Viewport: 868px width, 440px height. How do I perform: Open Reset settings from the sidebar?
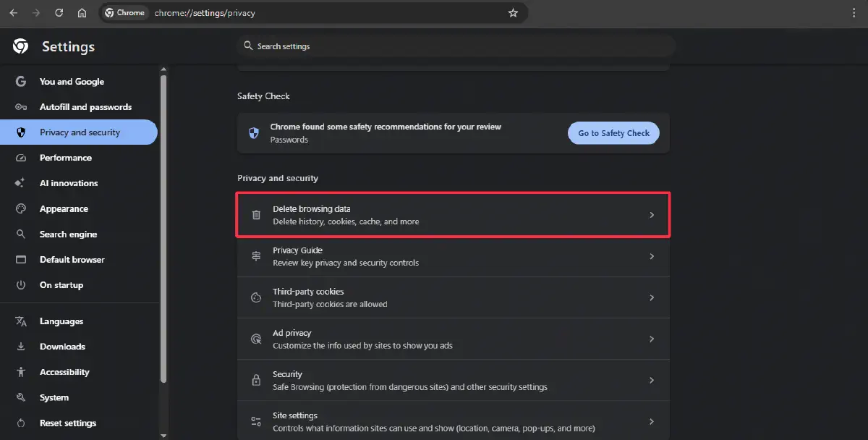pos(69,423)
